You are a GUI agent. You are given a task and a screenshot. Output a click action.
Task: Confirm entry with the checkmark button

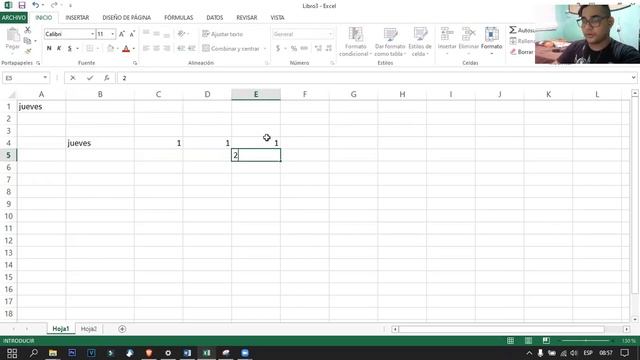90,78
